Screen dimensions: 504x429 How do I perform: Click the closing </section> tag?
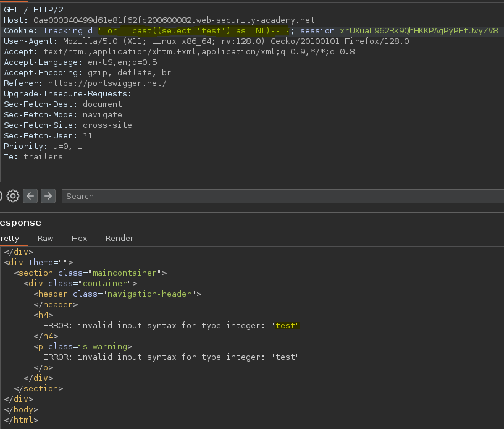(38, 388)
